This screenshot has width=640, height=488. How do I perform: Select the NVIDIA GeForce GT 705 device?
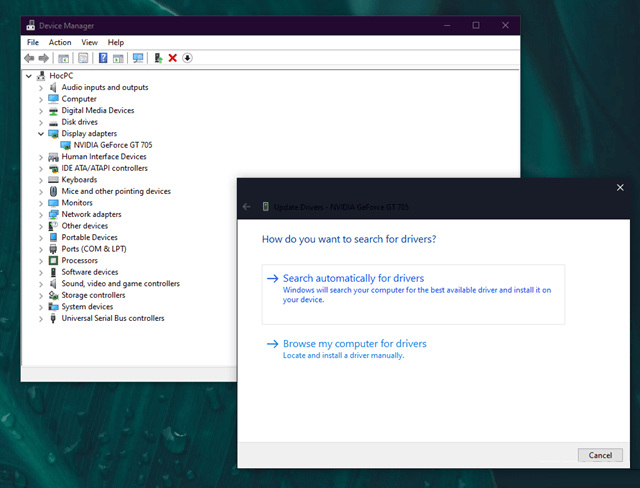(113, 145)
